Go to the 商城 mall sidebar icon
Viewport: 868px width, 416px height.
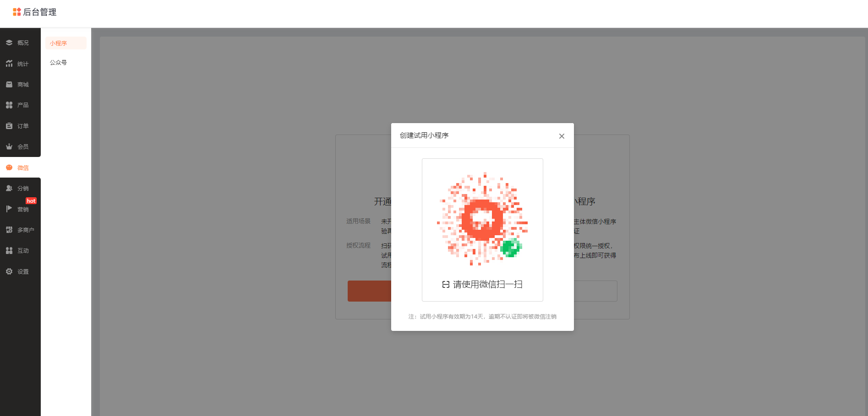tap(9, 84)
